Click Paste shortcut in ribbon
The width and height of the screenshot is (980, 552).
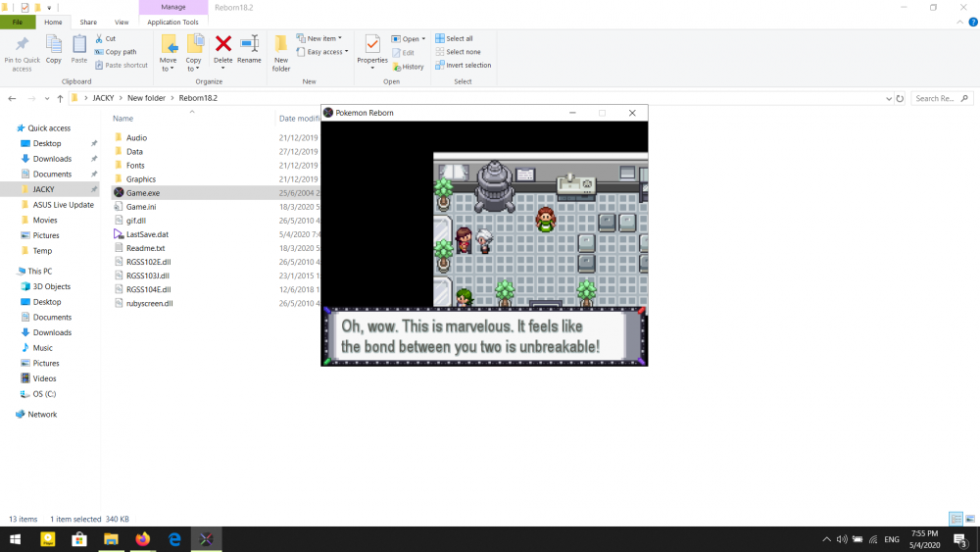coord(122,65)
